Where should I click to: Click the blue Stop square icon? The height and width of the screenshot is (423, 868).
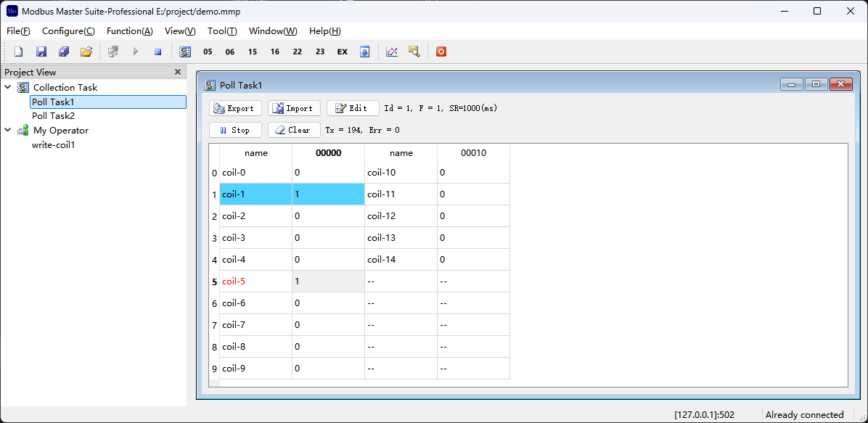click(157, 52)
